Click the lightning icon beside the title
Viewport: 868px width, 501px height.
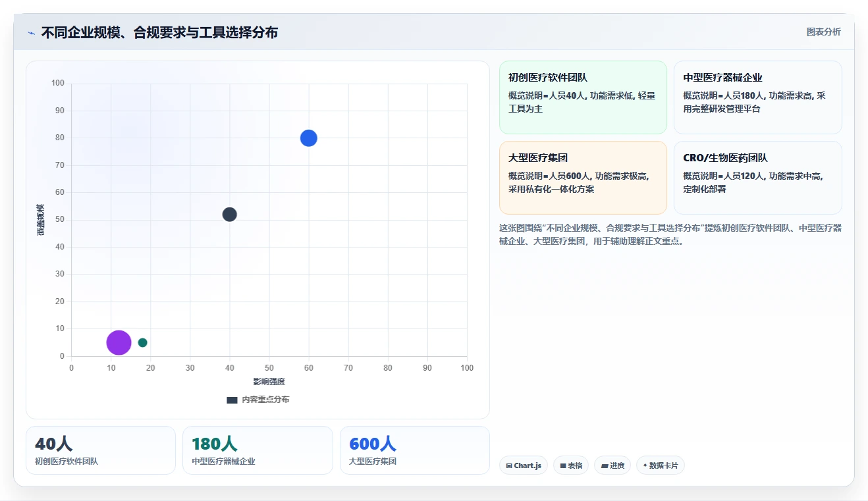click(x=31, y=33)
